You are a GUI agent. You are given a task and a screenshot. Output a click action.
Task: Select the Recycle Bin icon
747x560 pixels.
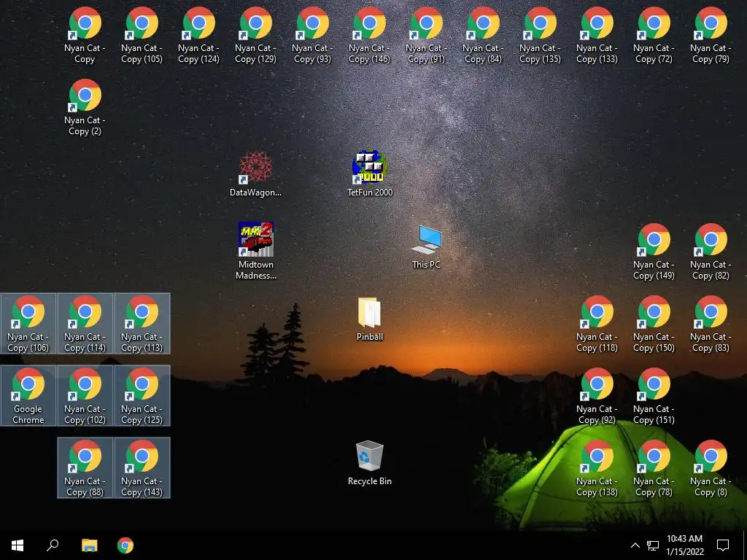click(370, 463)
